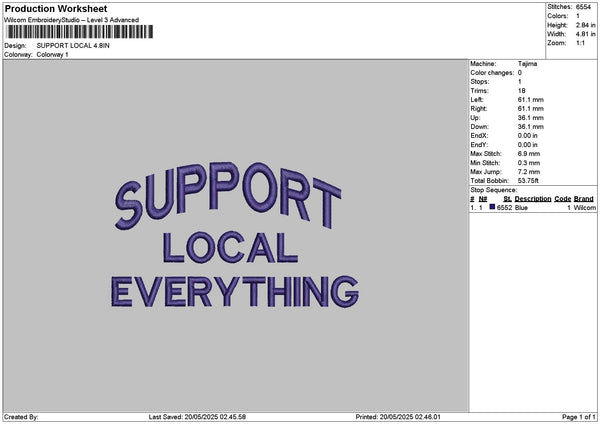This screenshot has height=424, width=600.
Task: Click the Wilcom brand entry
Action: click(584, 208)
